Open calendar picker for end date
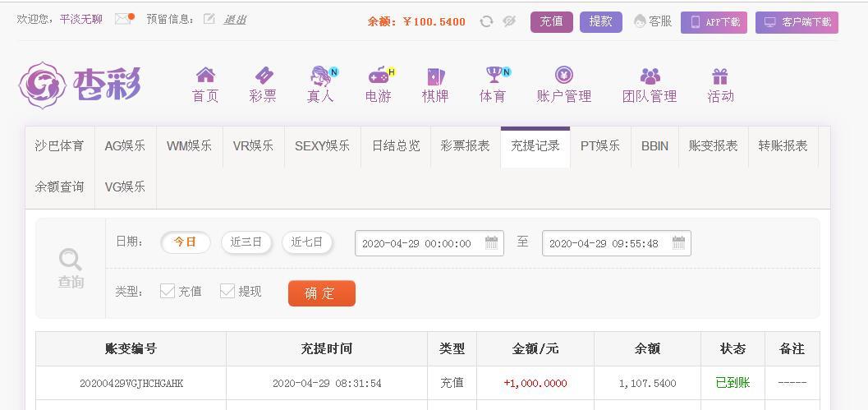 pyautogui.click(x=678, y=242)
